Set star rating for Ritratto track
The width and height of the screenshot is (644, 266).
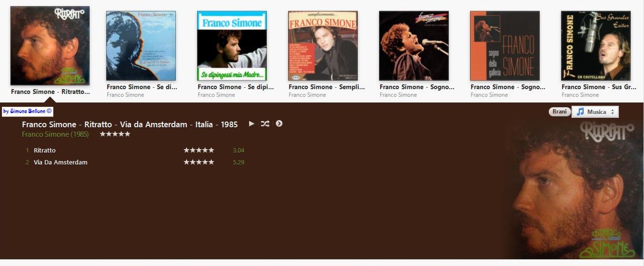[199, 150]
